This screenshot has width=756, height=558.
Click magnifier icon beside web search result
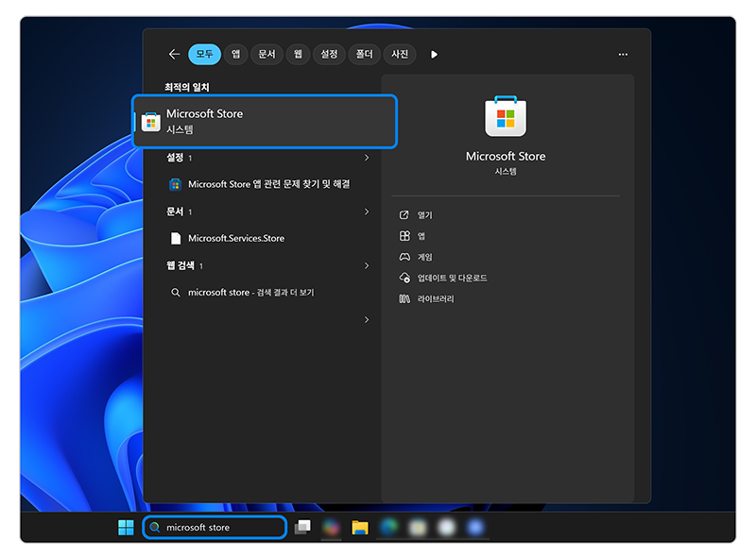point(176,293)
